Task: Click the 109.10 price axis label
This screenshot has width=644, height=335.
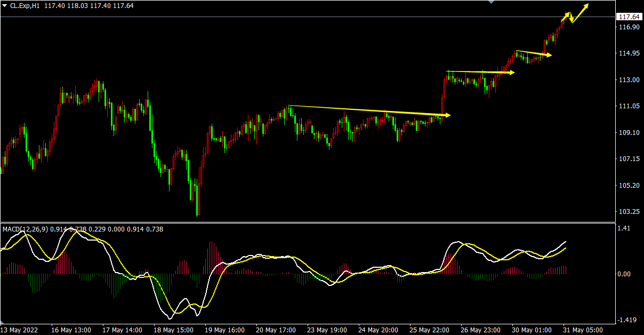Action: click(628, 133)
